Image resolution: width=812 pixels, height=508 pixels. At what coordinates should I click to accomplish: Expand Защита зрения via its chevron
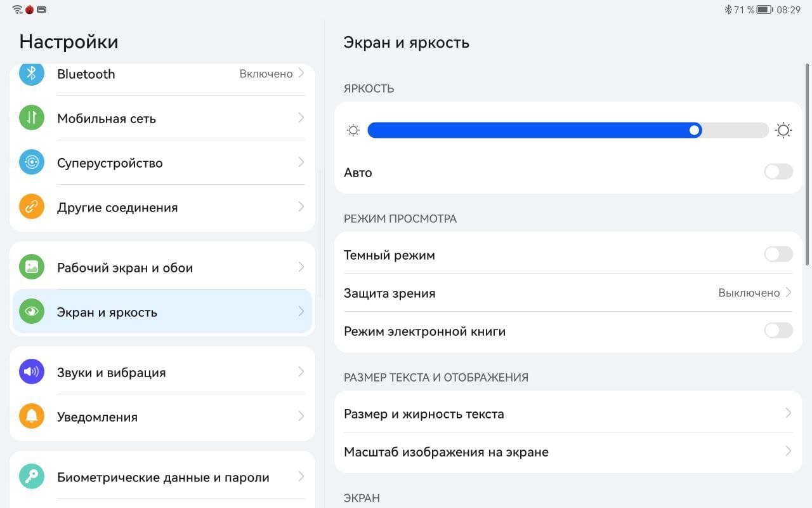(x=789, y=293)
